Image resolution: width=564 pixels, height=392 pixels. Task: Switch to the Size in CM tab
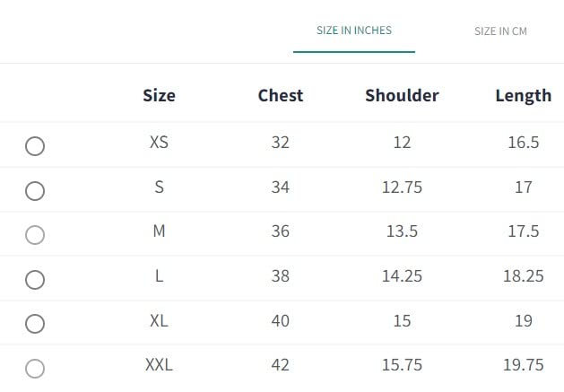pos(500,31)
